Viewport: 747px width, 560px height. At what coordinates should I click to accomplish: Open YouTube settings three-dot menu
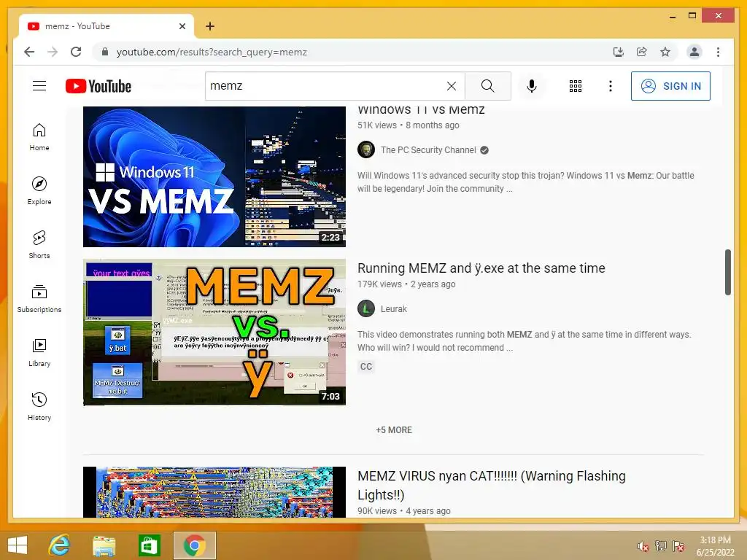(x=611, y=86)
